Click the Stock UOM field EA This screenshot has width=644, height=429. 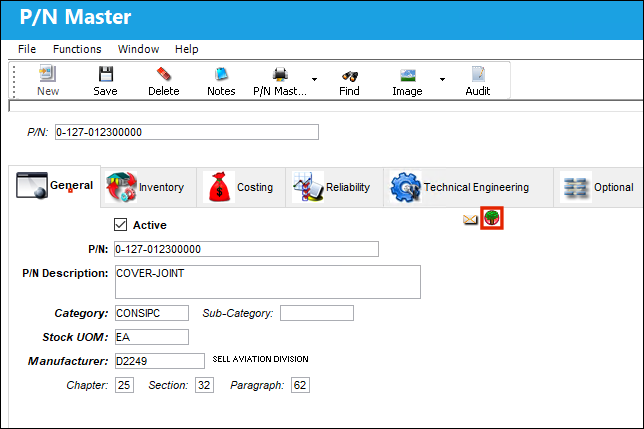(x=152, y=337)
